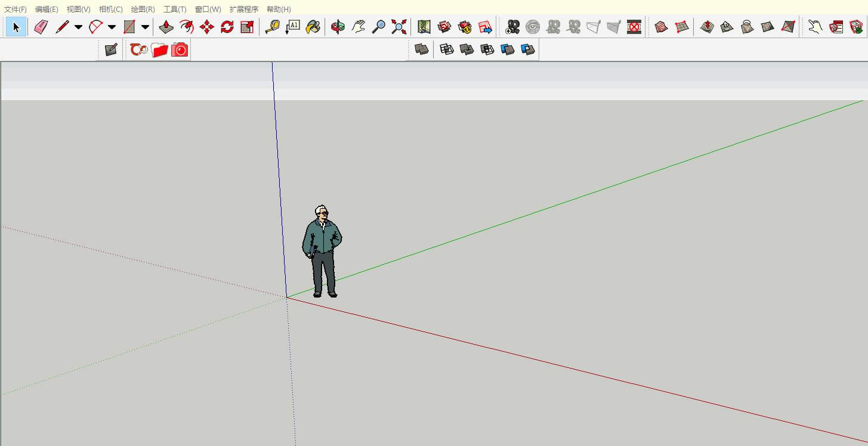
Task: Click the red loop extension icon
Action: [139, 49]
